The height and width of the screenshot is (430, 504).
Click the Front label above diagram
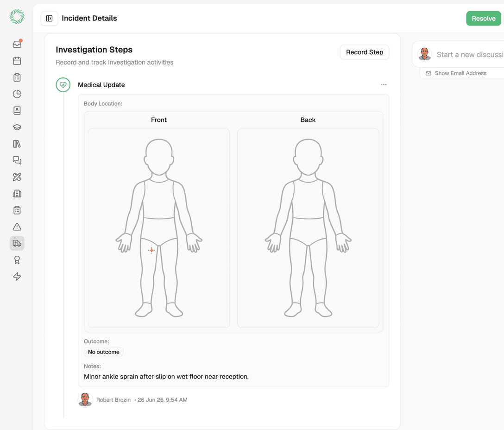[x=159, y=120]
